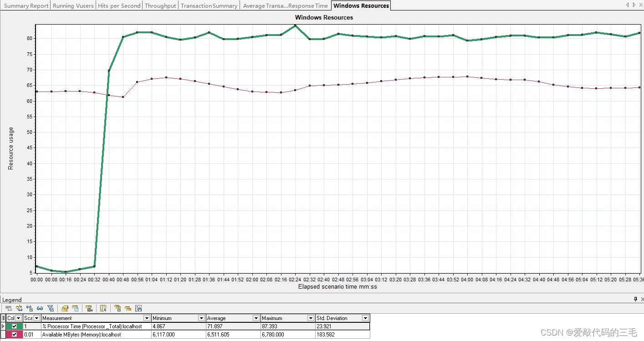Open the Maximum column dropdown arrow

pyautogui.click(x=311, y=318)
